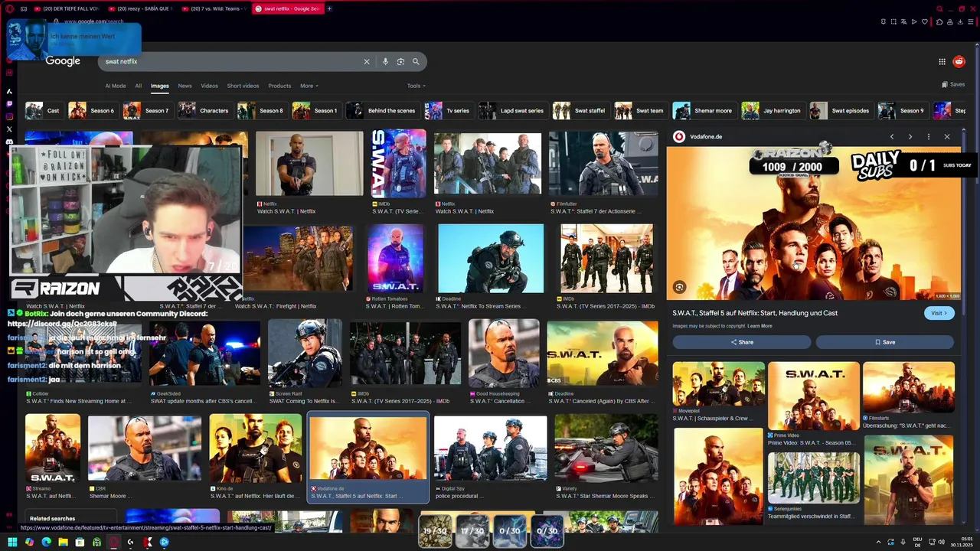Switch to the Short videos tab
The width and height of the screenshot is (980, 551).
pyautogui.click(x=243, y=86)
